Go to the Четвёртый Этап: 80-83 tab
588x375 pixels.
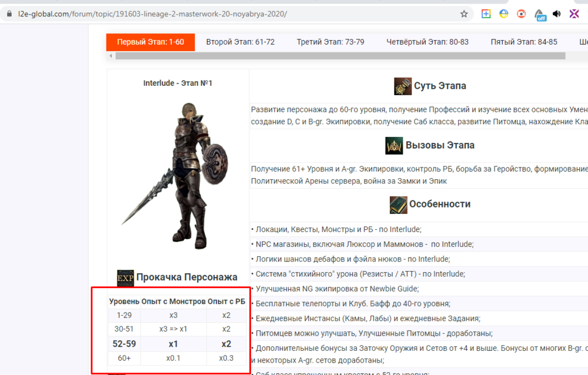(x=427, y=42)
